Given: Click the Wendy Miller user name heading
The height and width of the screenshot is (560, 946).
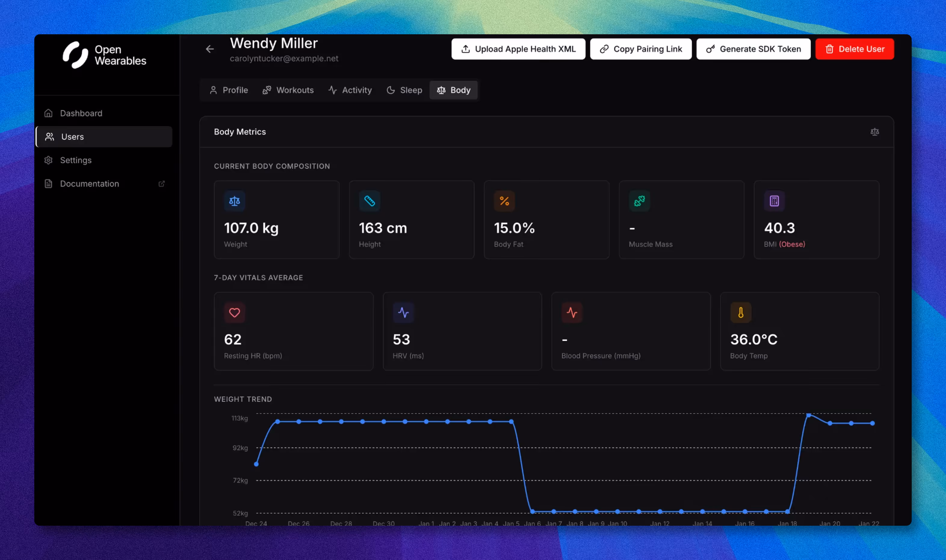Looking at the screenshot, I should coord(274,43).
